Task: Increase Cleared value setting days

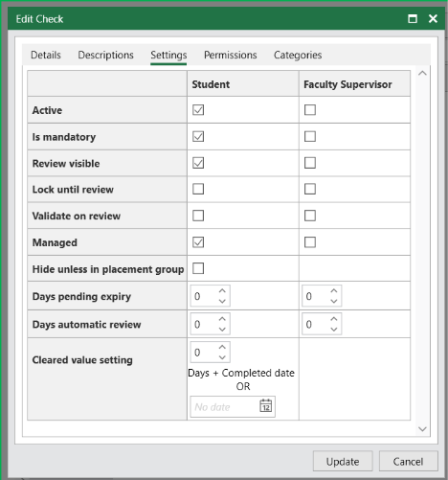Action: pyautogui.click(x=222, y=347)
